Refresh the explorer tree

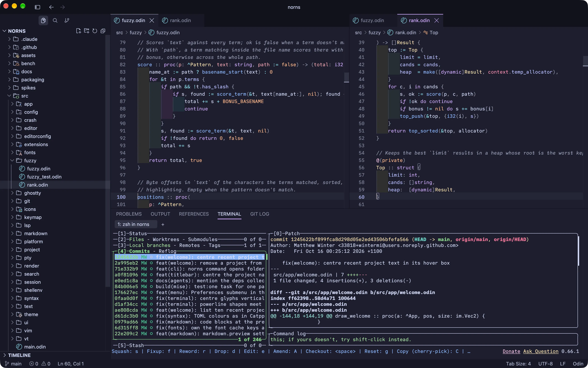coord(95,31)
